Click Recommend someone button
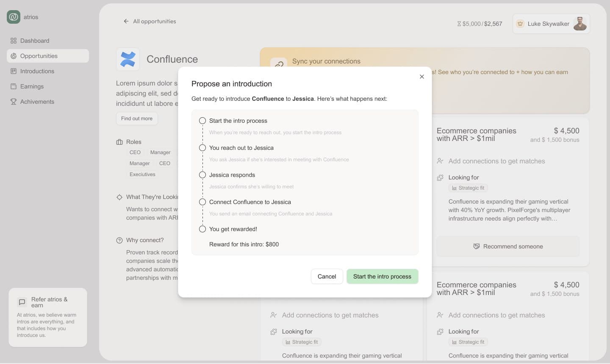This screenshot has height=364, width=610. (x=508, y=246)
